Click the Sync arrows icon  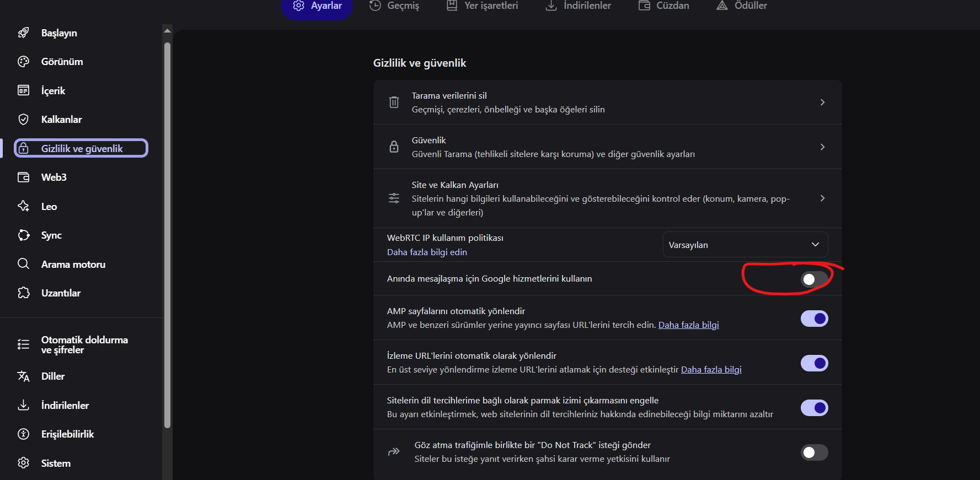pyautogui.click(x=23, y=235)
